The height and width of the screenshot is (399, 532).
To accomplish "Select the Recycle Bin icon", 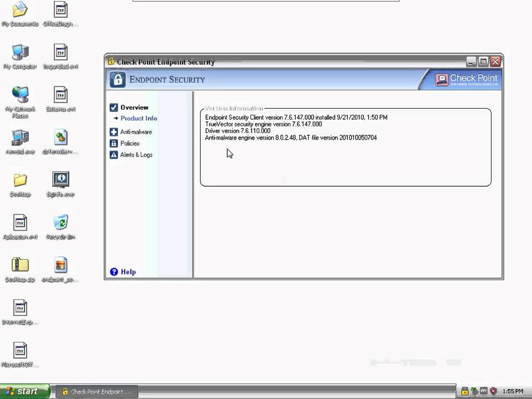I will point(60,227).
